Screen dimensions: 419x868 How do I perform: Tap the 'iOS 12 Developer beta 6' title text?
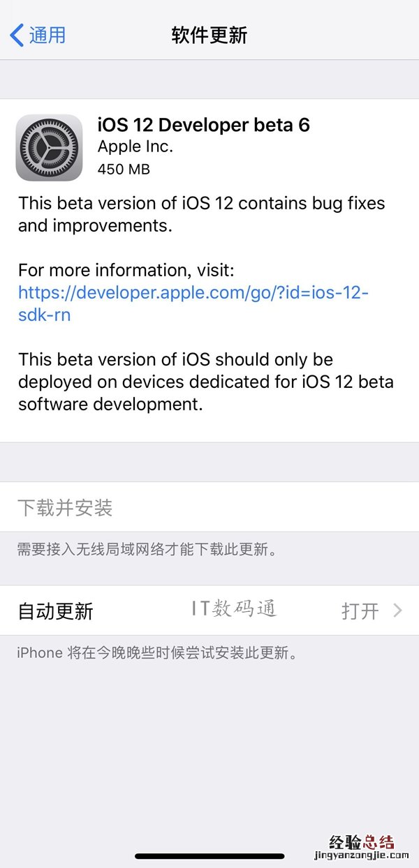click(205, 125)
